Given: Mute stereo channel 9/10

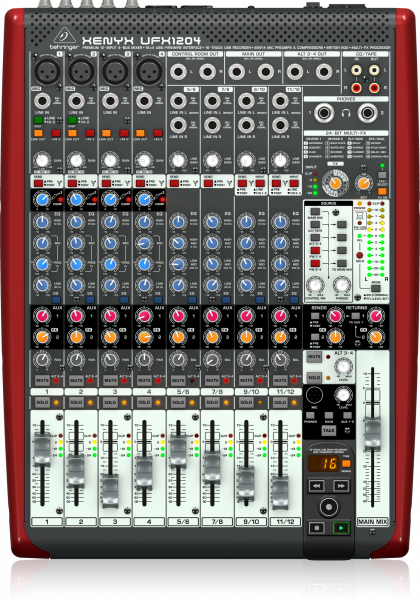Looking at the screenshot, I should [246, 380].
